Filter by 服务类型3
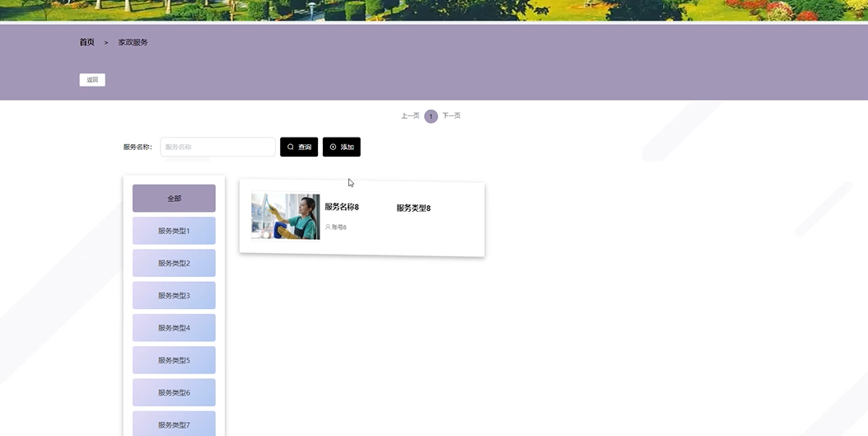Viewport: 868px width, 436px height. click(174, 295)
